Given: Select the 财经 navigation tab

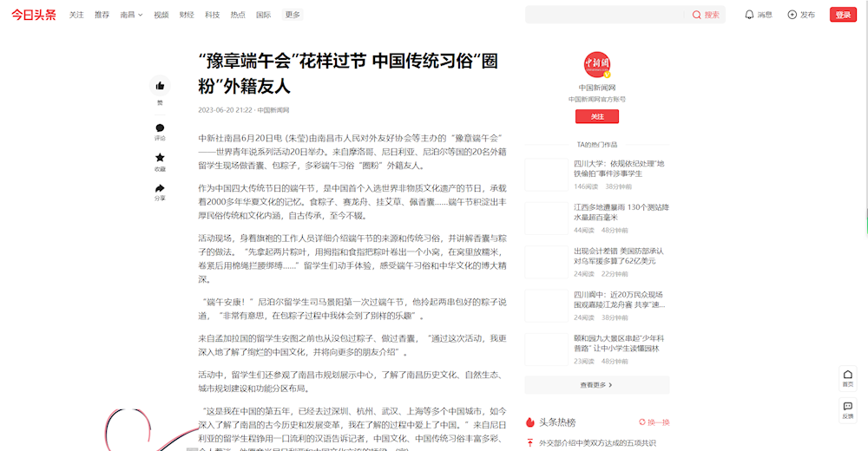Looking at the screenshot, I should tap(187, 15).
